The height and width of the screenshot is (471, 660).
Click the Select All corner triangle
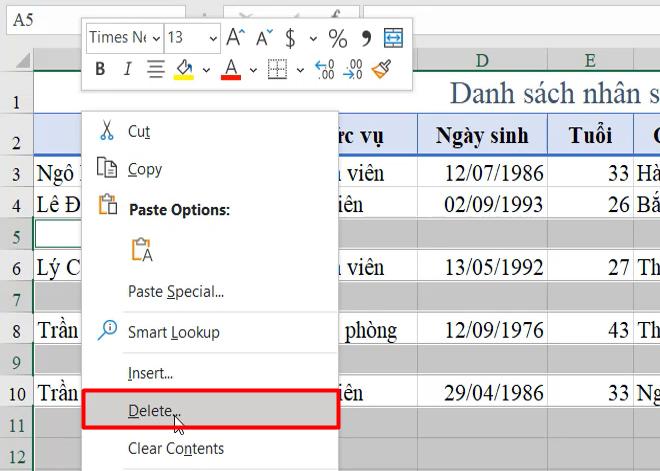[24, 60]
